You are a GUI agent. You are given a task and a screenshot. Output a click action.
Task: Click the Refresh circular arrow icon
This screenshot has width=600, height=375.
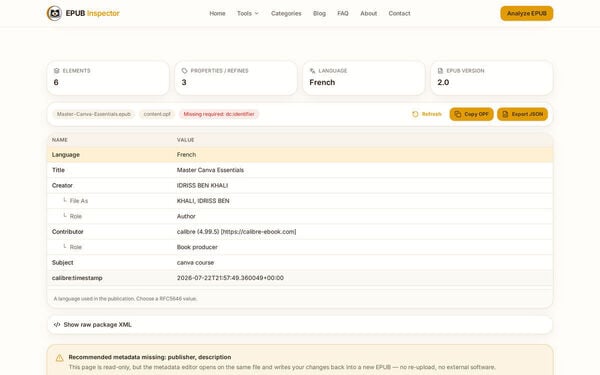[415, 114]
